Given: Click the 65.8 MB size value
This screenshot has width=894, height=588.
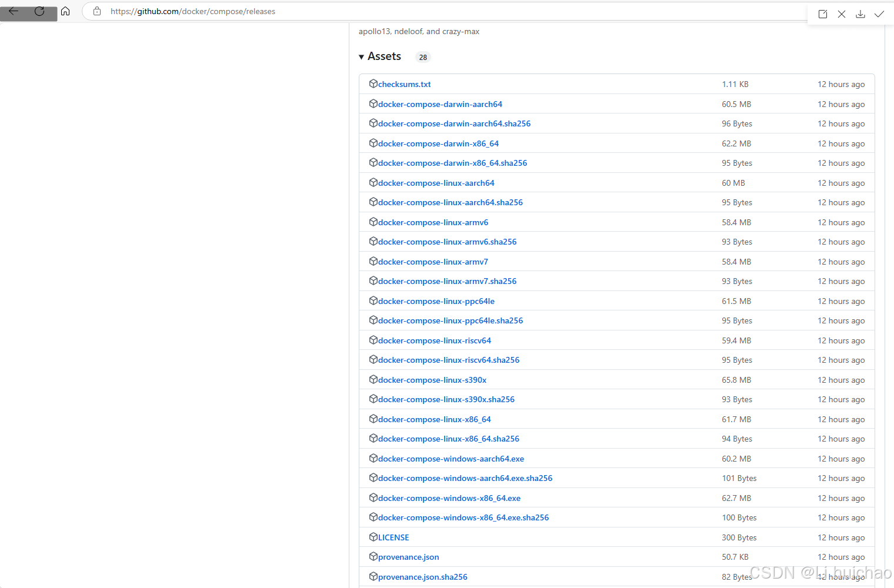Looking at the screenshot, I should 736,380.
